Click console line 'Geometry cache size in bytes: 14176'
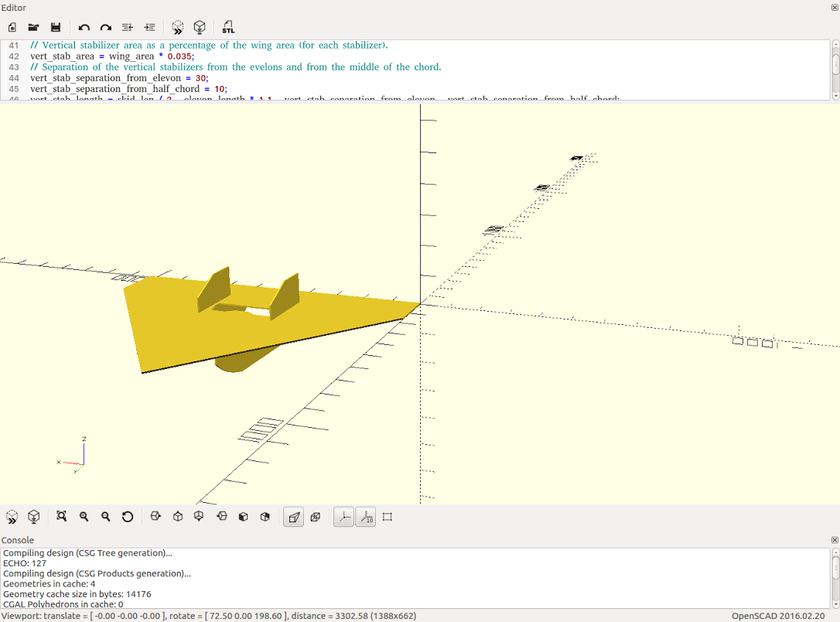The height and width of the screenshot is (622, 840). 77,594
